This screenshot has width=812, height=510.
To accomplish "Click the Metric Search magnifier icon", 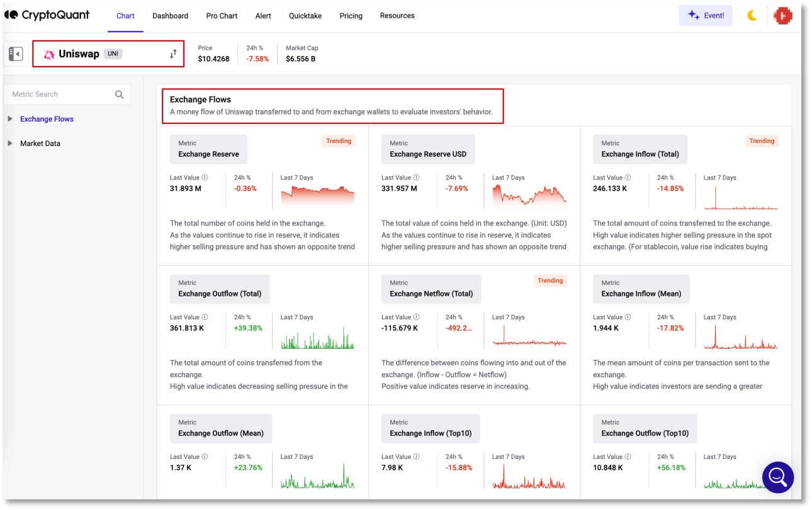I will click(x=120, y=94).
